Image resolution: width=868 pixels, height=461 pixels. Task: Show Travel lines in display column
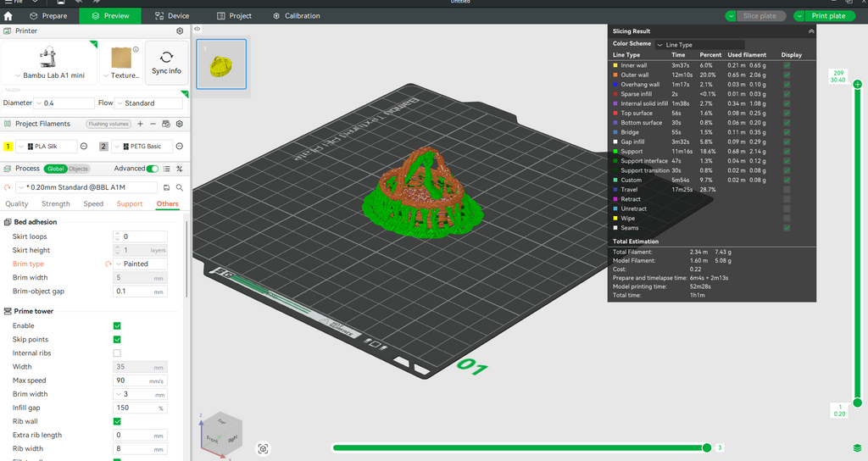[787, 190]
